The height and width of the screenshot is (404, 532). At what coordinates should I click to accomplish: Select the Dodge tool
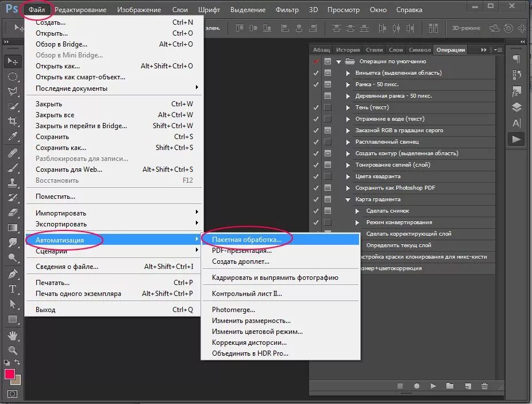13,257
